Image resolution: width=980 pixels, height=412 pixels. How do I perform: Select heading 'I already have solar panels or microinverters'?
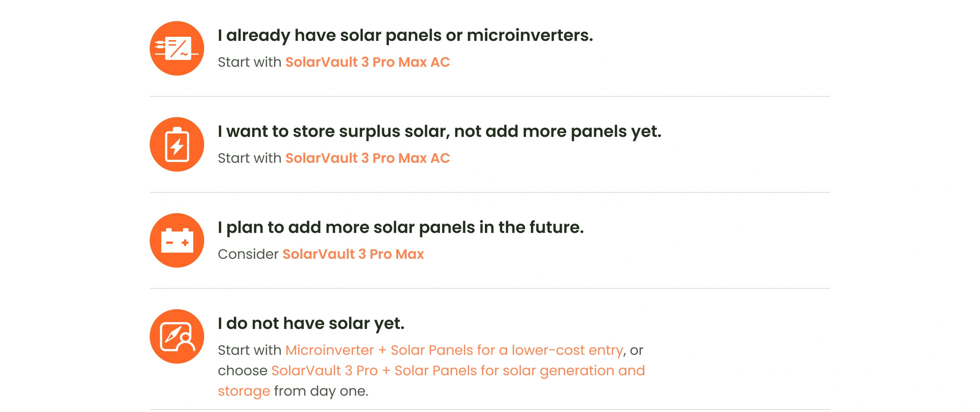[x=405, y=35]
